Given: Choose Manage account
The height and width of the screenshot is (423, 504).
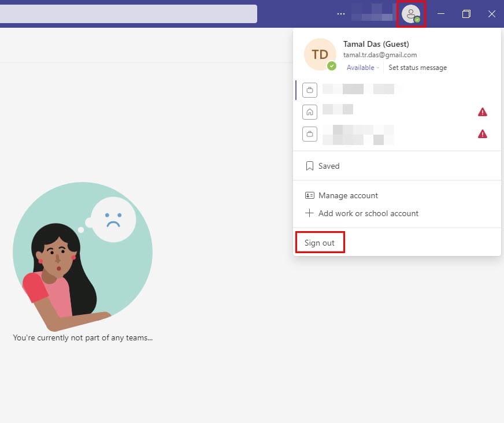Looking at the screenshot, I should [x=348, y=195].
